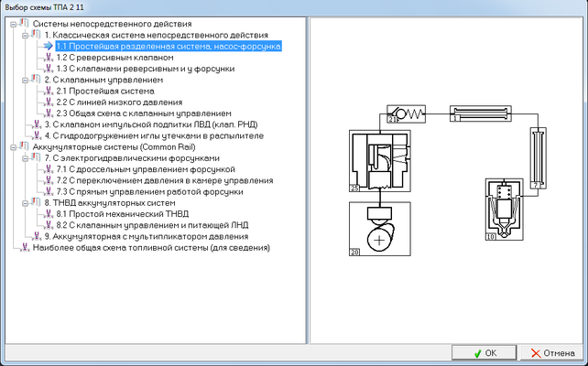This screenshot has height=366, width=588.
Task: Click scheme icon beside '2.1 Простейшая система'
Action: tap(49, 91)
